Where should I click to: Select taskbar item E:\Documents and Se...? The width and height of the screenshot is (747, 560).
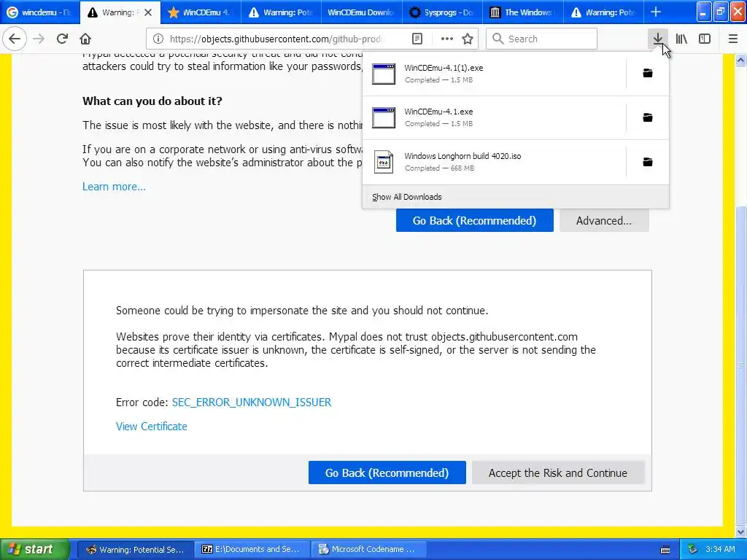252,550
